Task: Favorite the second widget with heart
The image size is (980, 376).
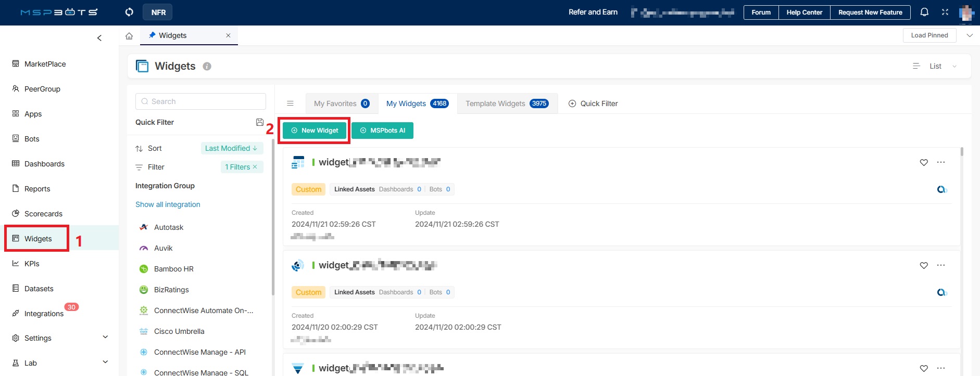Action: [924, 265]
